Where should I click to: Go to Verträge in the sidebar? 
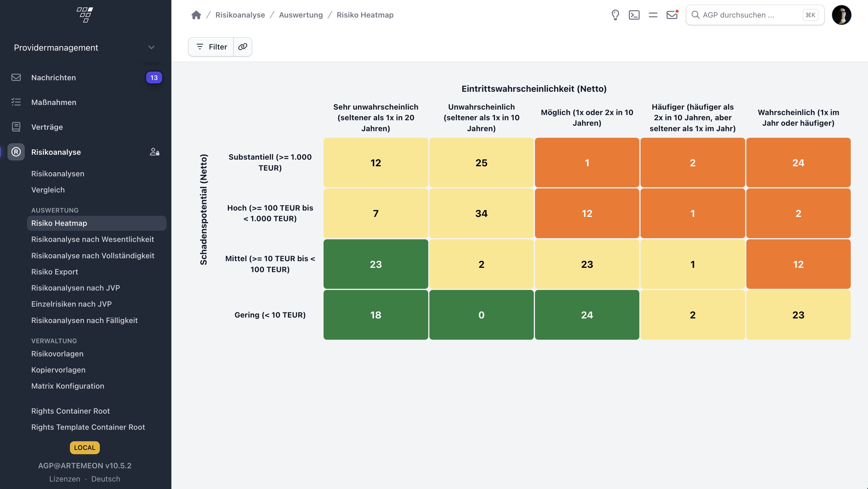(x=47, y=127)
